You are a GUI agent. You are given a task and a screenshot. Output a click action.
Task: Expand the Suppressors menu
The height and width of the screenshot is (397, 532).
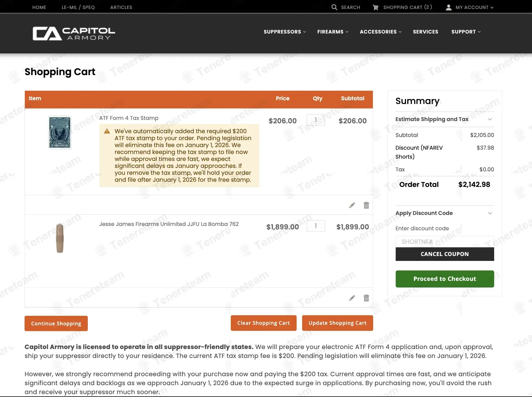click(x=284, y=32)
